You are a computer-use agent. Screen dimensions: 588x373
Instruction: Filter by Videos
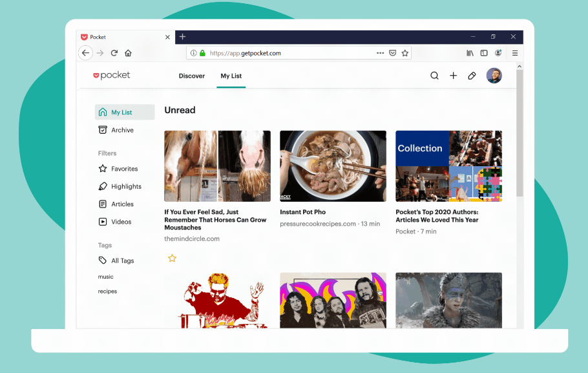pos(115,221)
